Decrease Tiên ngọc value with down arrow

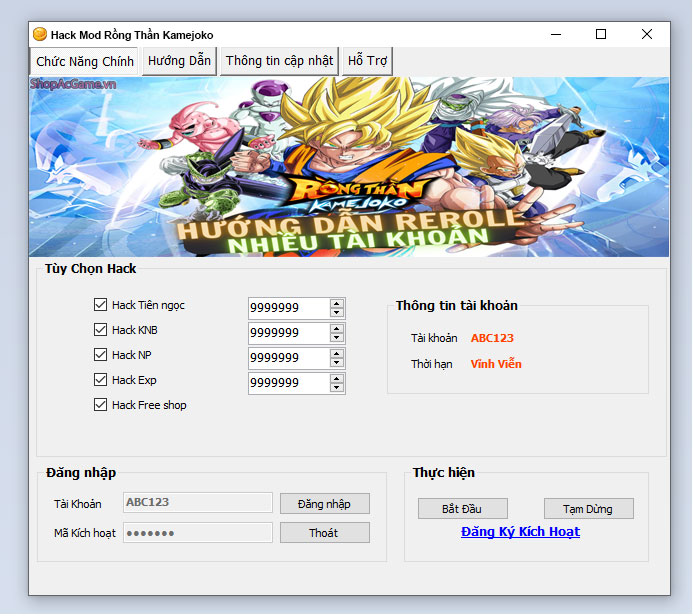(x=337, y=312)
